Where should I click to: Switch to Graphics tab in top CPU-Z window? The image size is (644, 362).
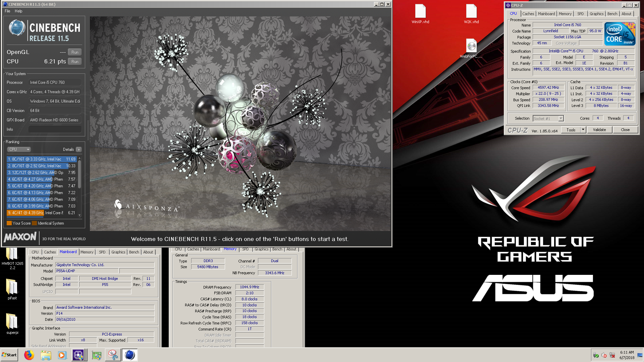point(596,14)
